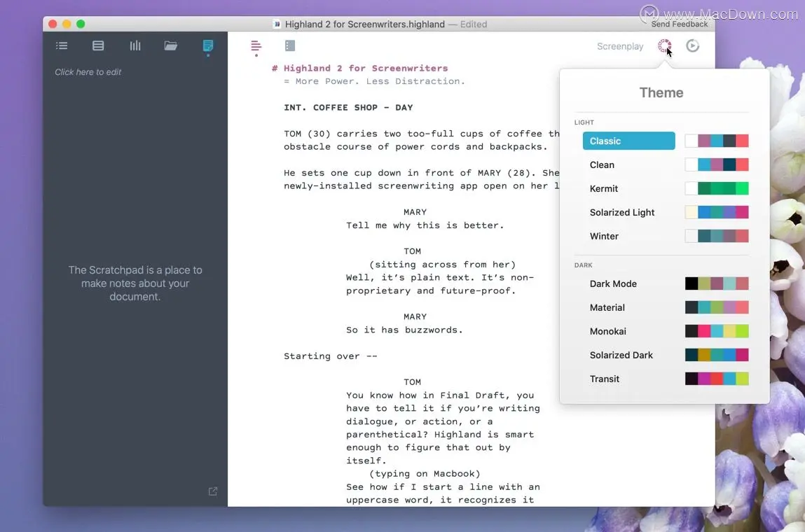805x532 pixels.
Task: Close the Highland window with red button
Action: pos(53,24)
